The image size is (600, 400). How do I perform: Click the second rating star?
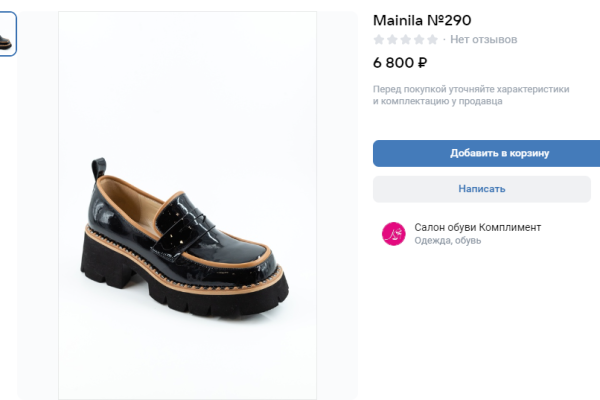[x=392, y=40]
